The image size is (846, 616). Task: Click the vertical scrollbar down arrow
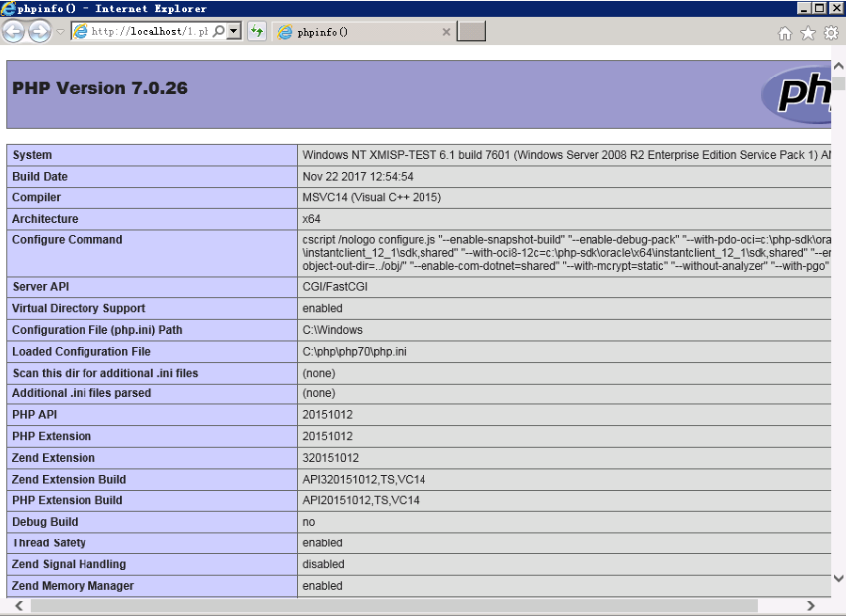[838, 578]
